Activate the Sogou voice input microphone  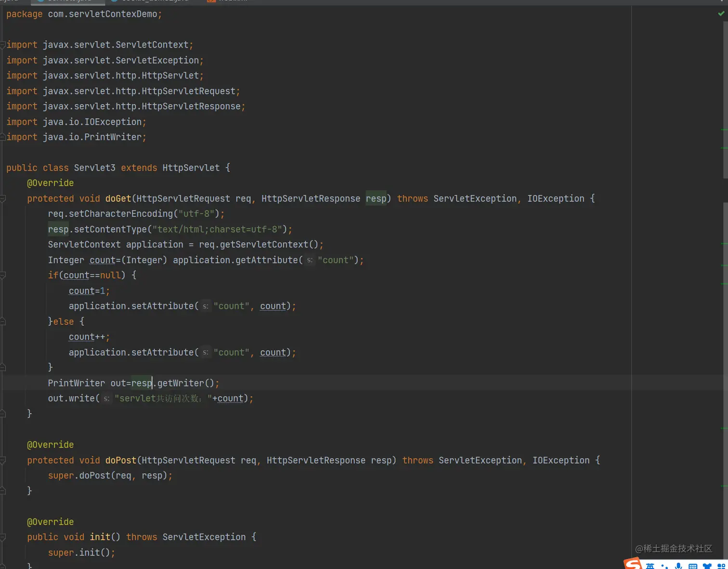pos(678,566)
